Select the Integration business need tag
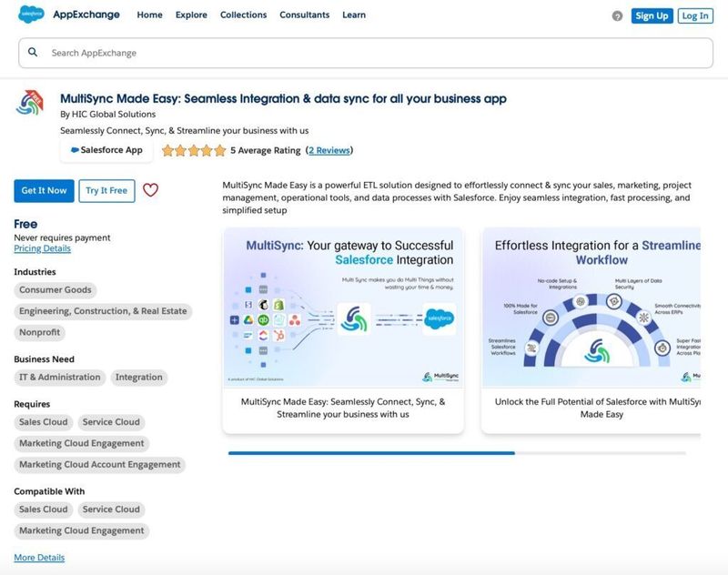 139,378
